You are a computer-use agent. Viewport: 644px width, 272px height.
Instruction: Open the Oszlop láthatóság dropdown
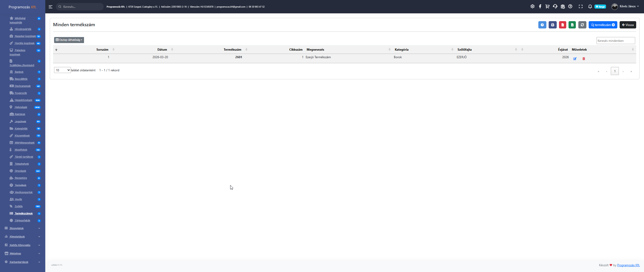pos(69,40)
